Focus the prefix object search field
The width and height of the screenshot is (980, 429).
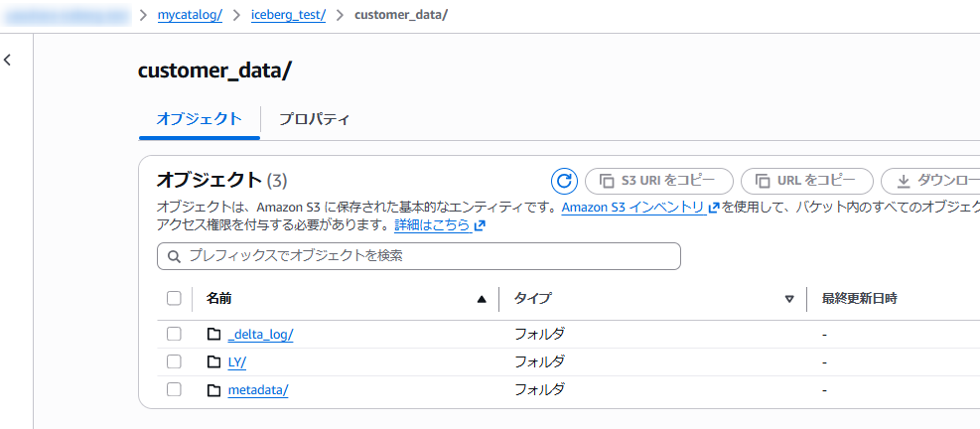[427, 256]
